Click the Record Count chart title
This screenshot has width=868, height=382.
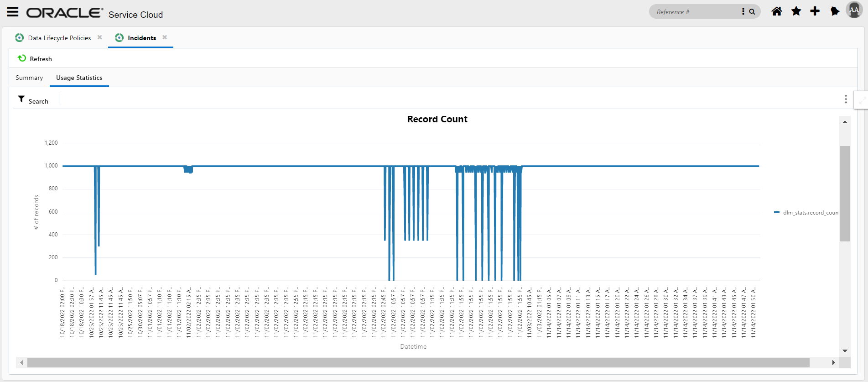click(x=437, y=119)
